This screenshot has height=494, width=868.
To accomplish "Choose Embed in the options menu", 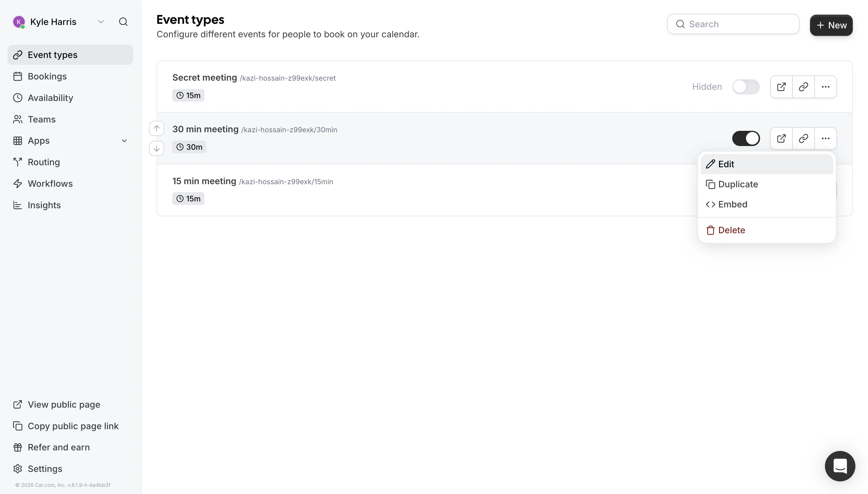I will pos(732,204).
